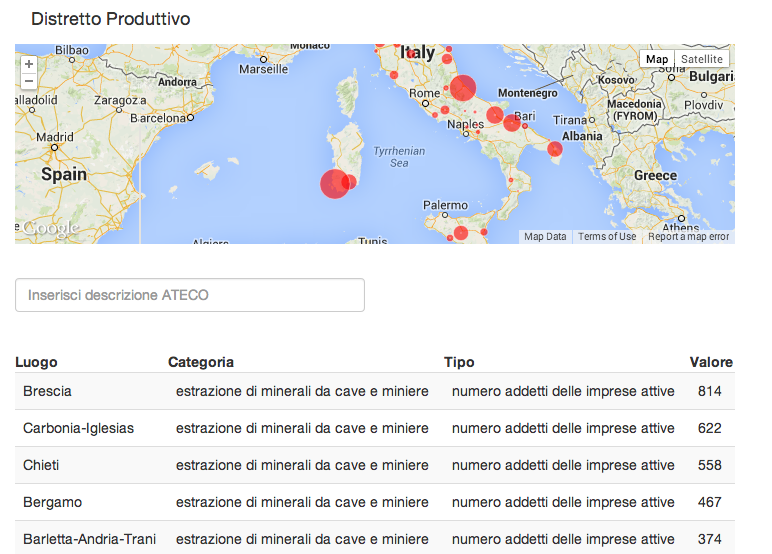The image size is (772, 554).
Task: Click the Luogo column header
Action: (36, 362)
